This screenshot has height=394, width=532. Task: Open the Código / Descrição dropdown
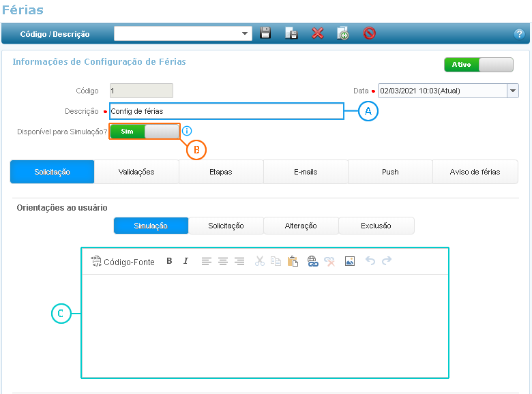[x=246, y=33]
